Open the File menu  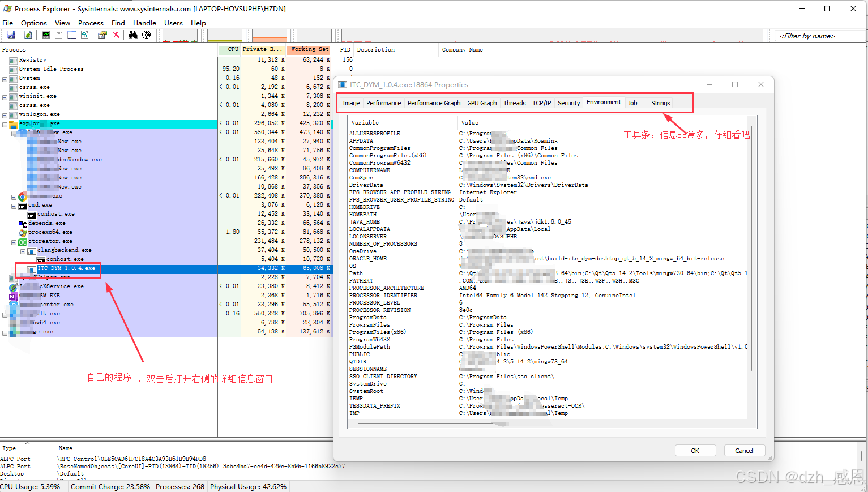coord(7,23)
